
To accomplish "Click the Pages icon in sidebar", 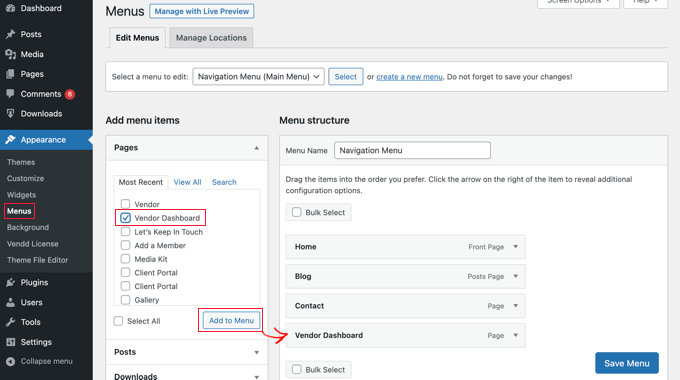I will (10, 74).
